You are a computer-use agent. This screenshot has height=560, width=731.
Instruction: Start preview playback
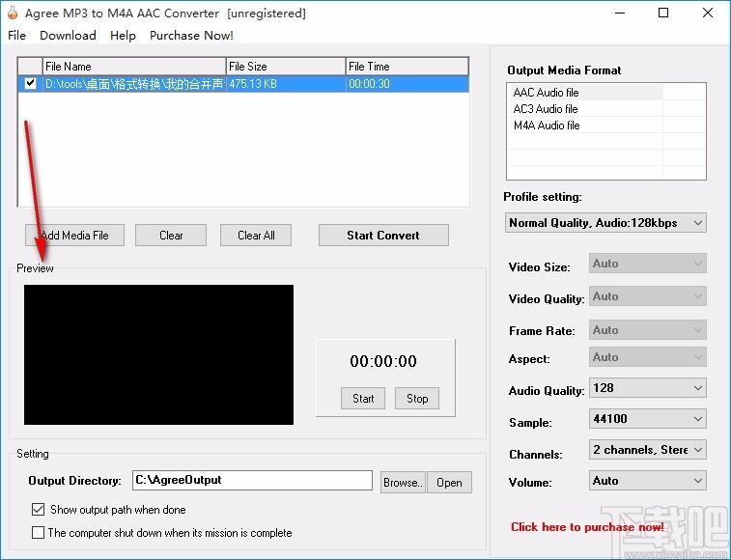click(x=363, y=398)
